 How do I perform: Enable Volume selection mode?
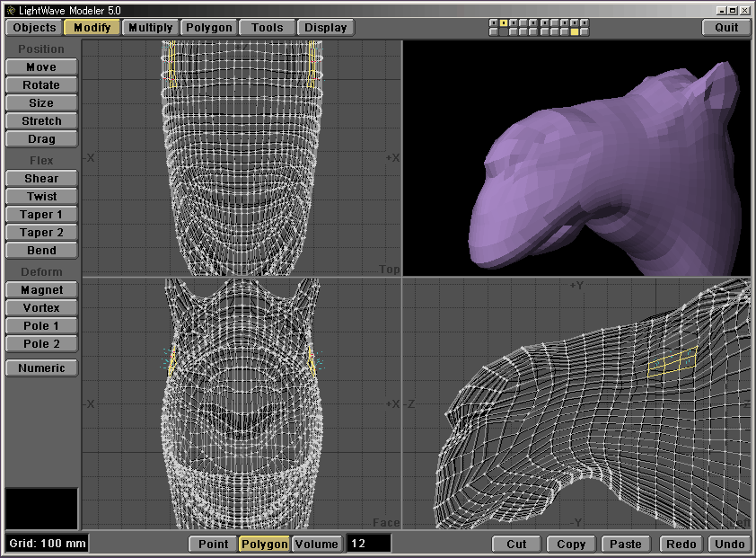coord(316,544)
